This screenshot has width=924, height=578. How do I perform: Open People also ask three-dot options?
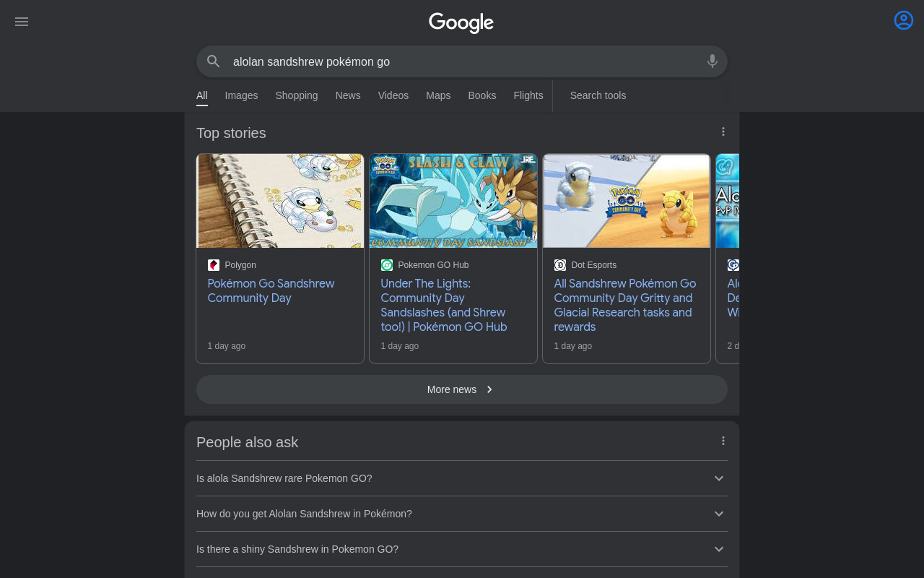click(723, 441)
